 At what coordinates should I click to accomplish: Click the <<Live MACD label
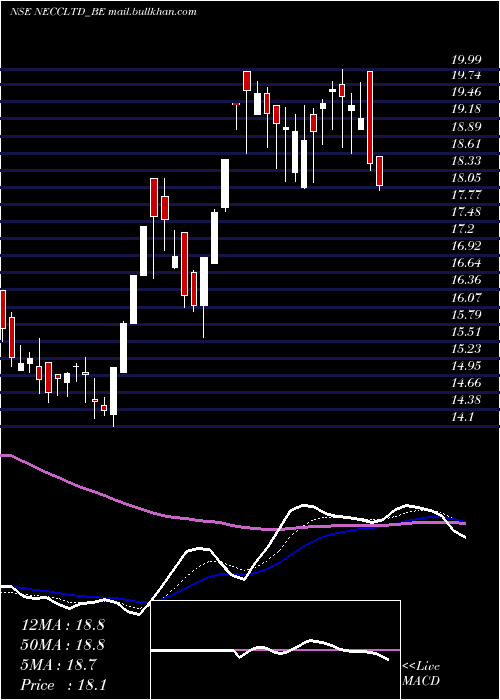tap(421, 674)
